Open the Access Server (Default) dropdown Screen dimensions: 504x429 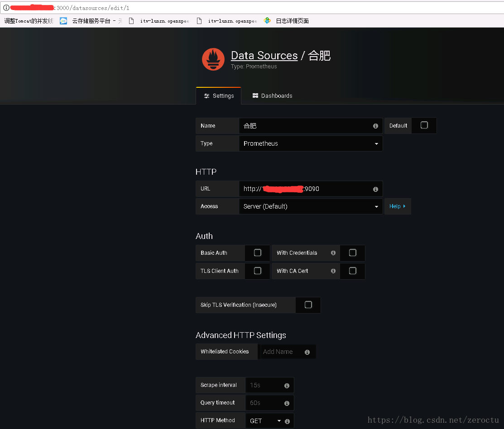pyautogui.click(x=311, y=206)
